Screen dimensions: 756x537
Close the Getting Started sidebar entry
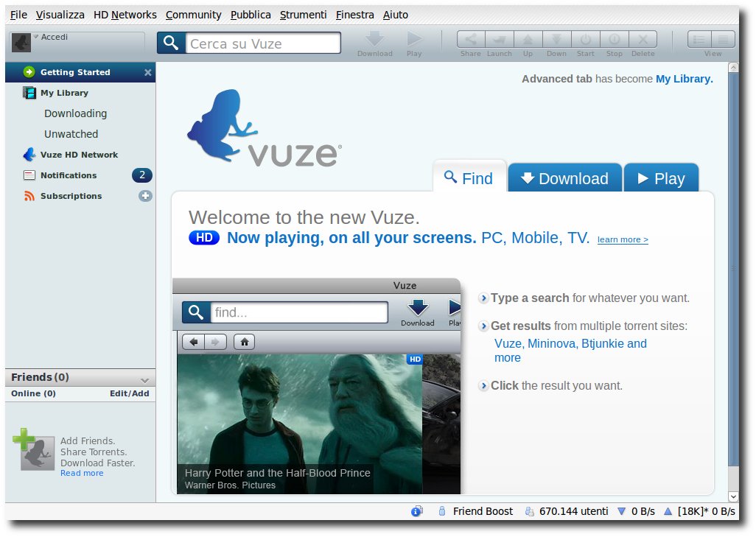pos(148,72)
